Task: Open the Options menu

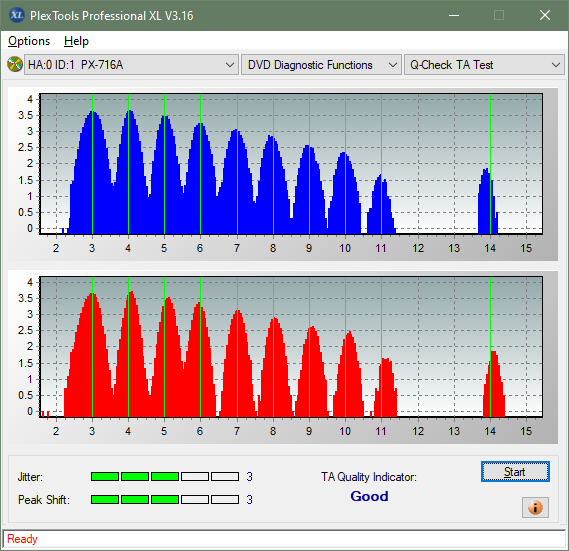Action: point(29,41)
